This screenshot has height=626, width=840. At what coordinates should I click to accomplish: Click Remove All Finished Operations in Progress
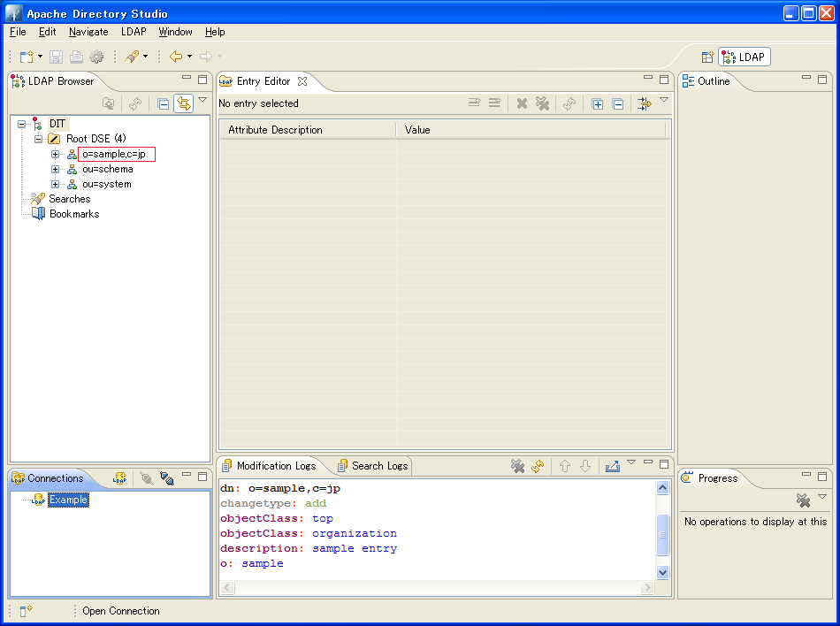(x=803, y=500)
